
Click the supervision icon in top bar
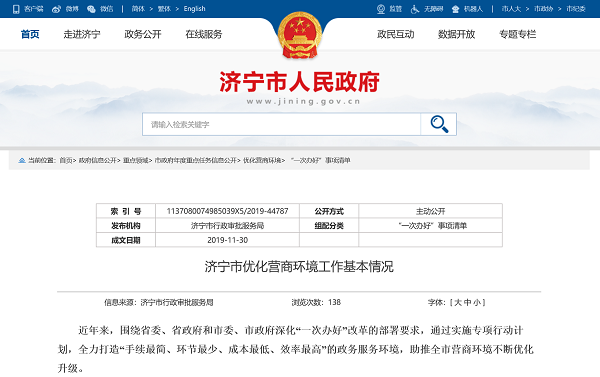click(x=381, y=9)
